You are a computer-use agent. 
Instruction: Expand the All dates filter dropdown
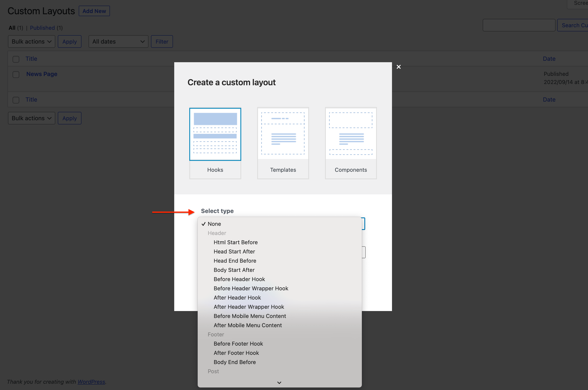click(x=118, y=41)
